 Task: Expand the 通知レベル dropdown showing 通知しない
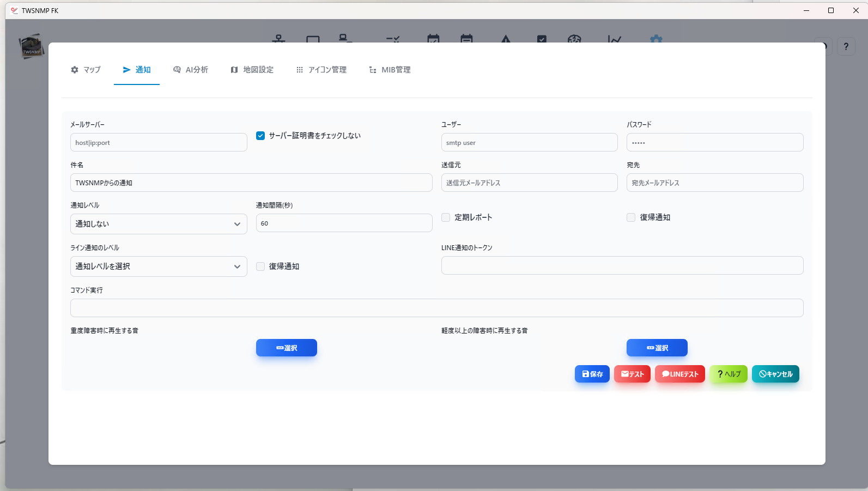pyautogui.click(x=159, y=224)
